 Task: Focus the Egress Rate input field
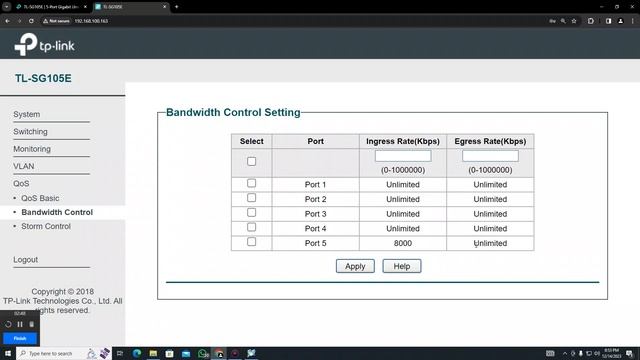pyautogui.click(x=490, y=156)
